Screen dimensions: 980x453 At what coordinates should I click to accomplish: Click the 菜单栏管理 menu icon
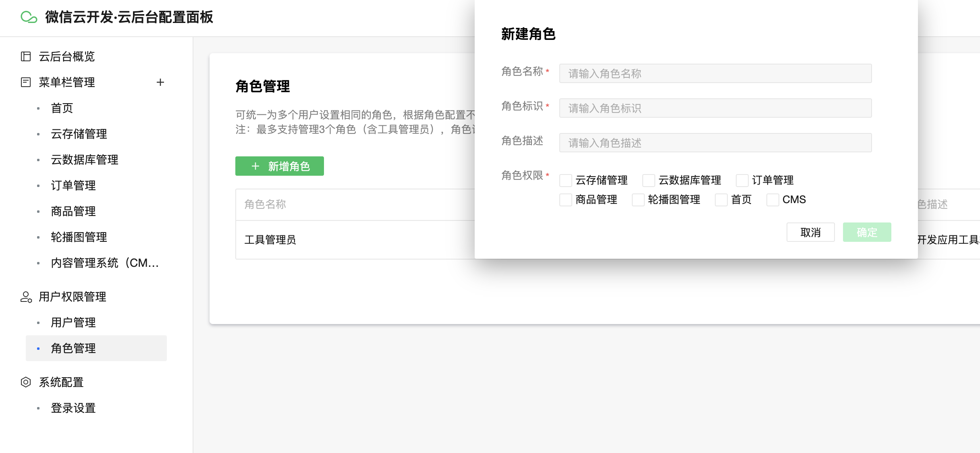click(x=26, y=82)
